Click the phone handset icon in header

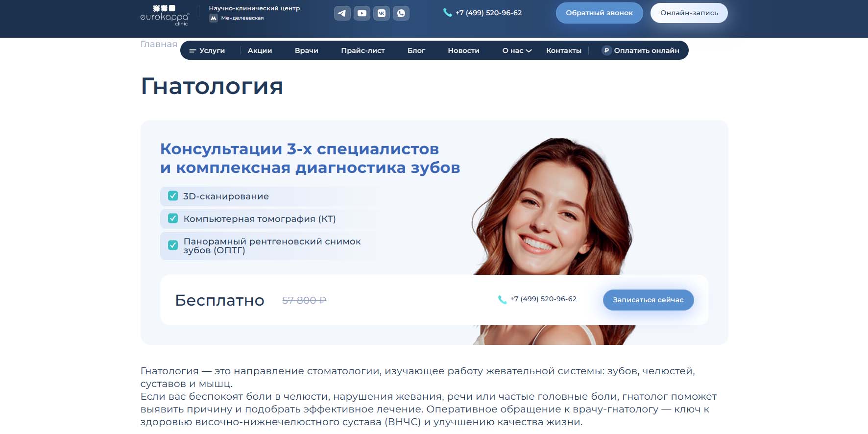[447, 13]
